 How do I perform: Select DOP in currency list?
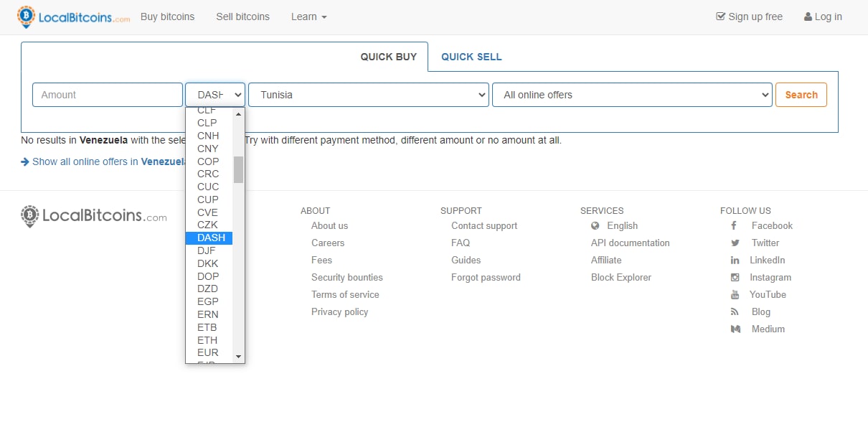[x=209, y=276]
